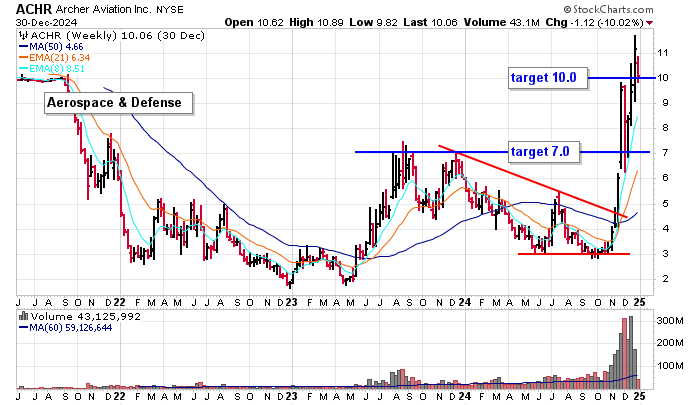Click the 6 price axis label
Screen dimensions: 700x405
pyautogui.click(x=665, y=178)
